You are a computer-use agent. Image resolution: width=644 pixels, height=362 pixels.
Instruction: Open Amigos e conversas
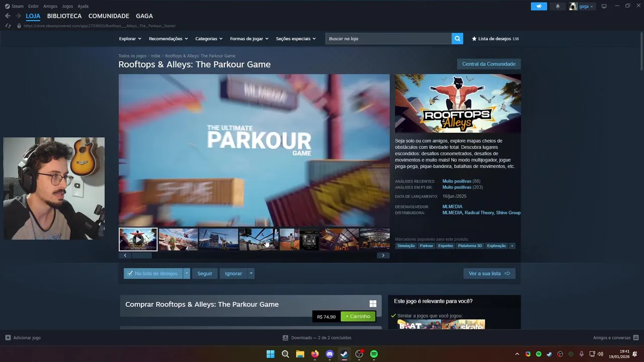point(616,338)
